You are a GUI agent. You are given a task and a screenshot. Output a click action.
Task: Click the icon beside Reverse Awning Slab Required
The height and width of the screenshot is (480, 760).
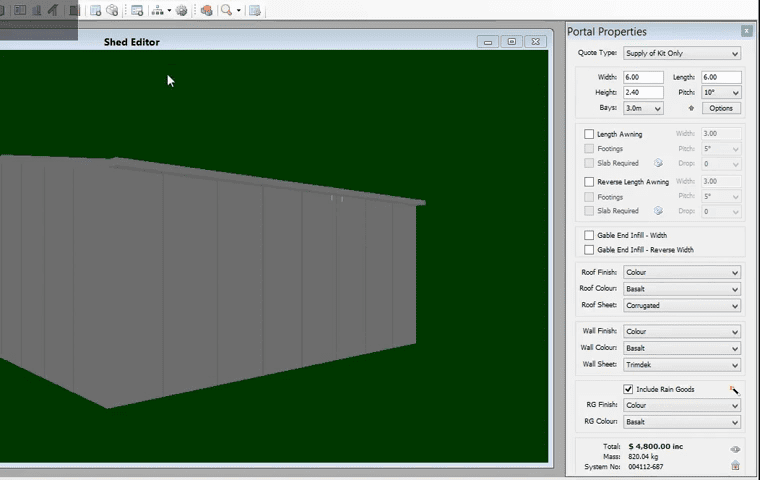click(658, 210)
